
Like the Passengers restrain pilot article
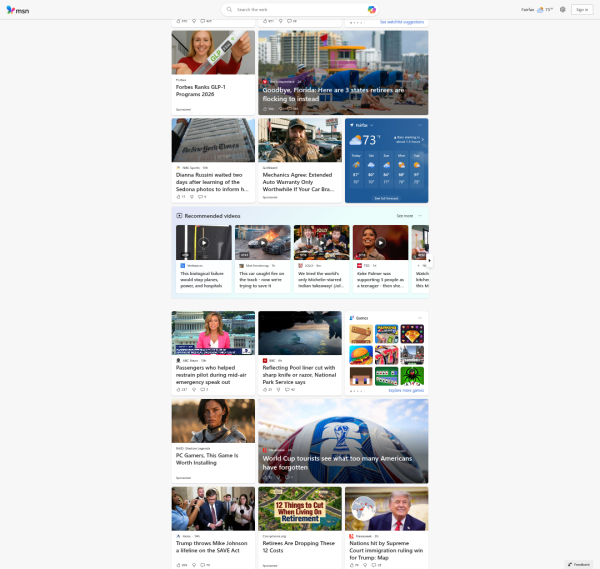[x=178, y=390]
